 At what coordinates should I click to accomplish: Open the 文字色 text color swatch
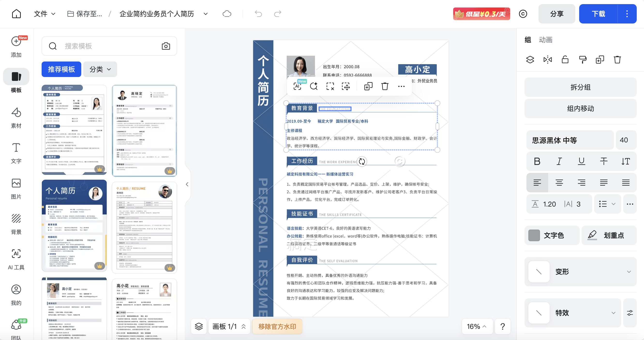click(x=534, y=235)
